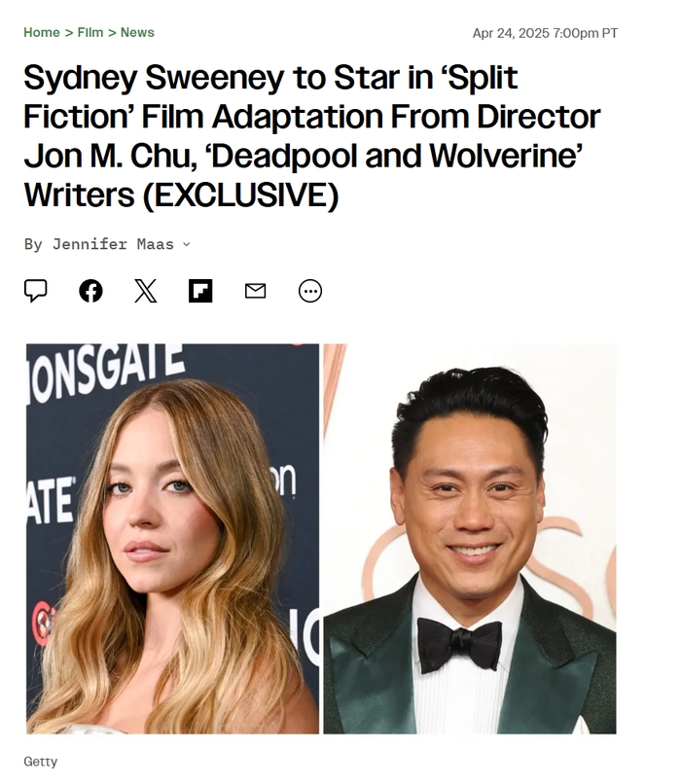This screenshot has height=784, width=681.
Task: Click '(EXCLUSIVE)' text in the headline
Action: pyautogui.click(x=241, y=195)
